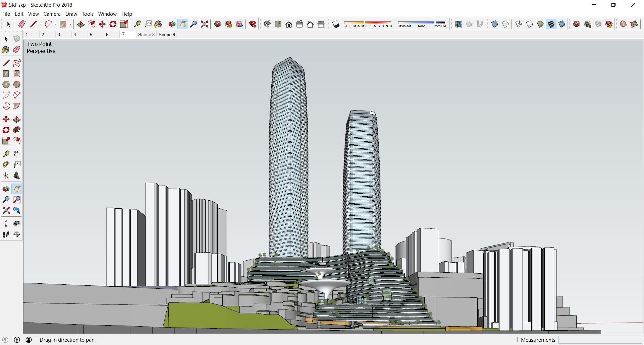Expand the Arc tool dropdown

(56, 24)
